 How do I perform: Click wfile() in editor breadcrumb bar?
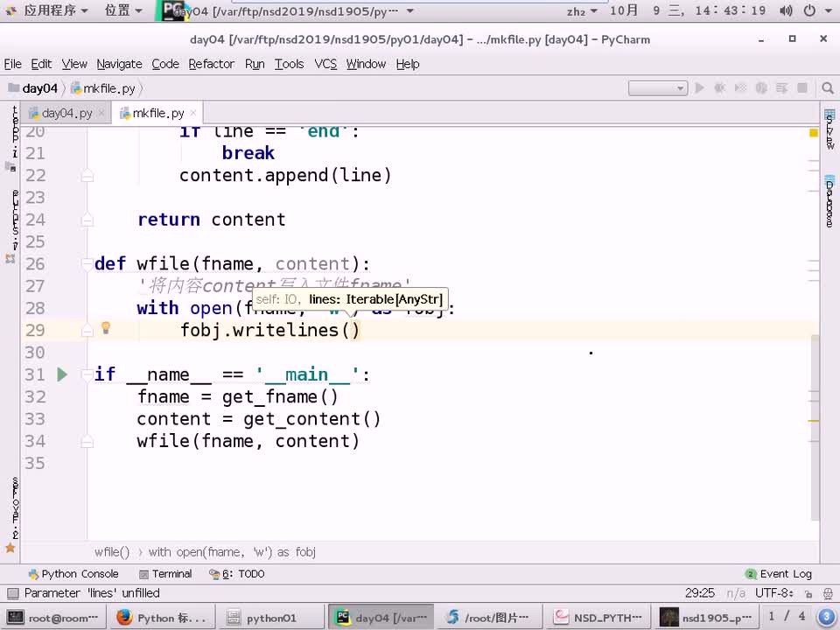click(x=112, y=552)
